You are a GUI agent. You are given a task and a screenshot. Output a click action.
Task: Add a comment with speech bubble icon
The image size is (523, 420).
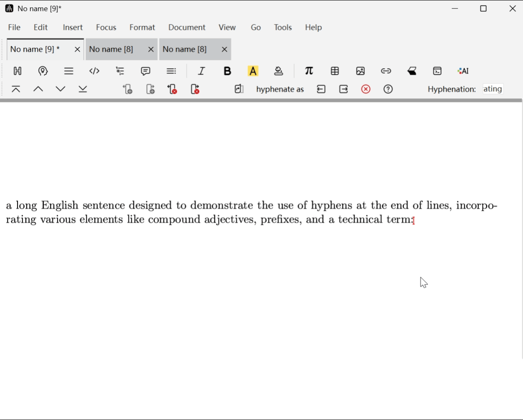146,71
